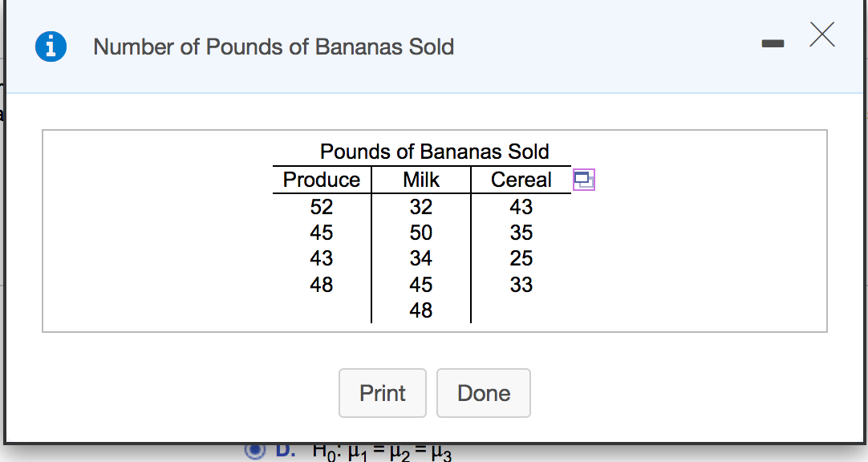Screen dimensions: 868x462
Task: Open the pop-out data window icon
Action: tap(583, 180)
